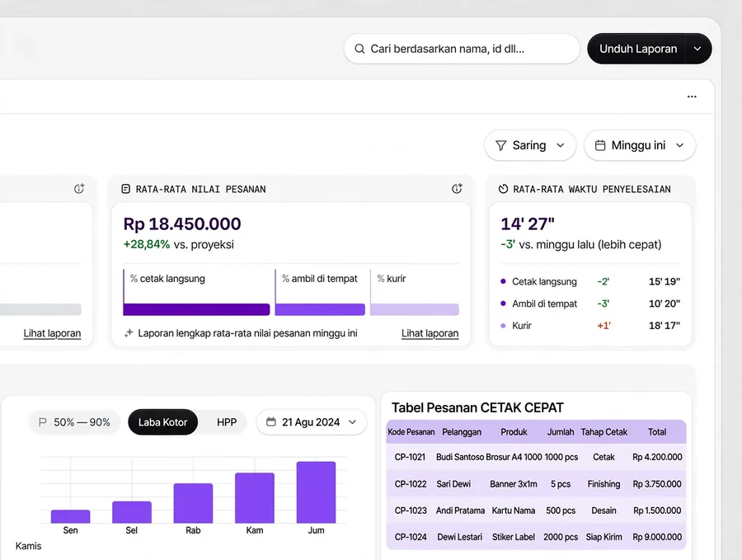Click the flag icon in 50% — 90% pill
Screen dimensions: 742x560
click(x=42, y=421)
